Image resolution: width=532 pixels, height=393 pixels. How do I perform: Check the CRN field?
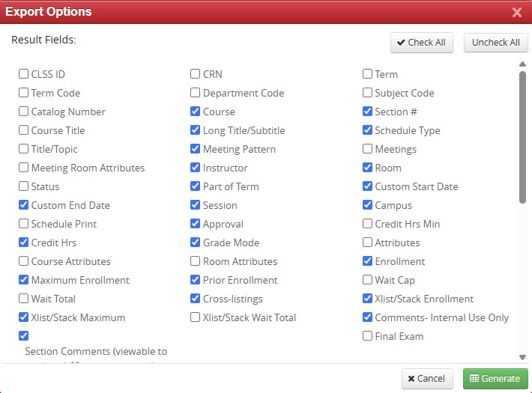(196, 74)
